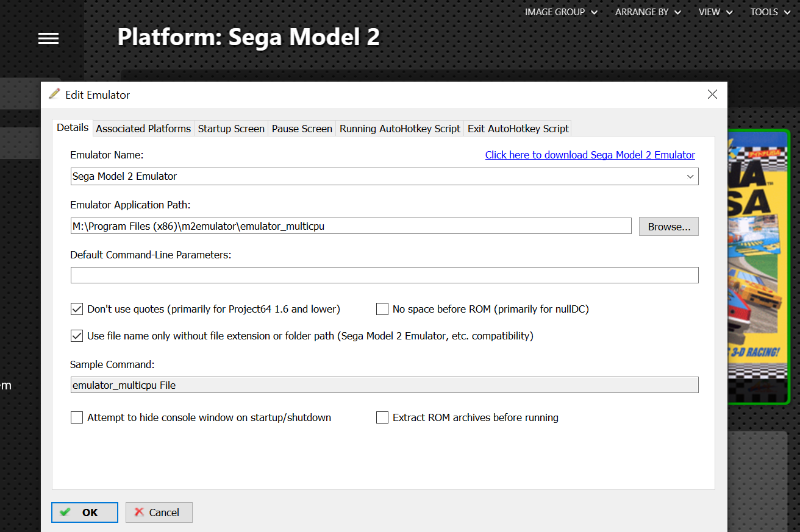Browse for the emulator application path
Screen dimensions: 800x532
click(x=669, y=227)
